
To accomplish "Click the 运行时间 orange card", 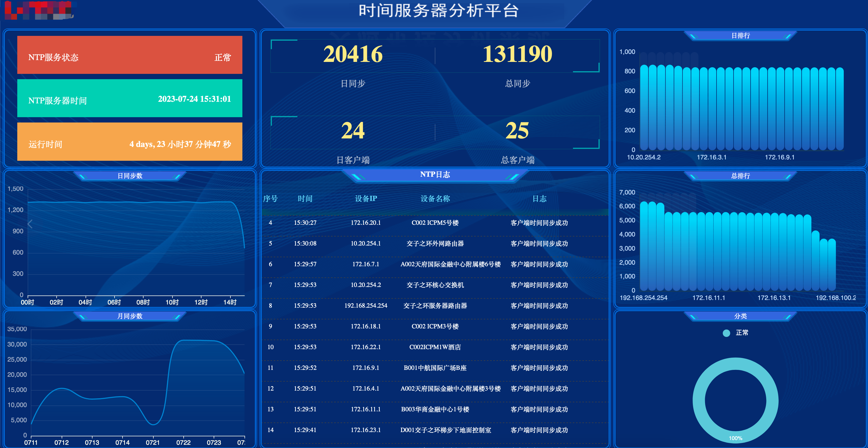I will (130, 141).
